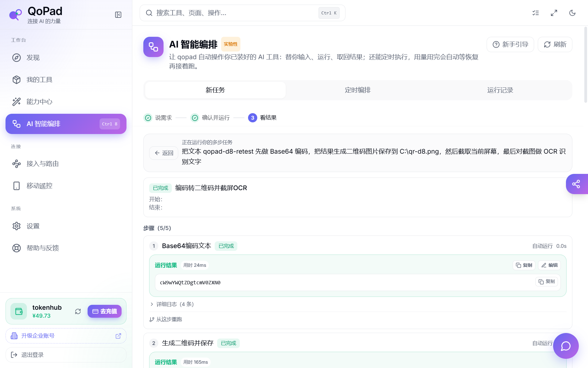The height and width of the screenshot is (368, 588).
Task: Switch to the 新任务 tab
Action: point(215,90)
